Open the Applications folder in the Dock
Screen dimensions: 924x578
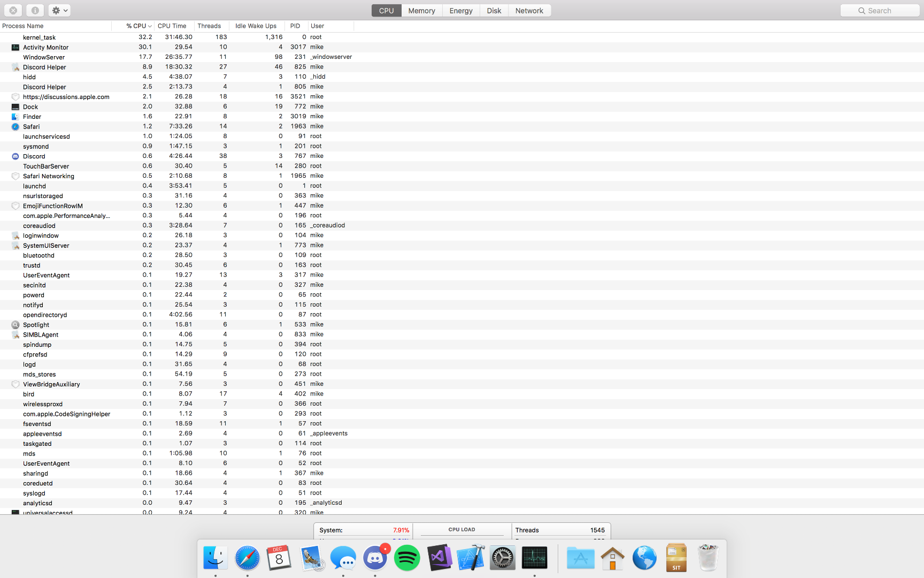tap(581, 558)
